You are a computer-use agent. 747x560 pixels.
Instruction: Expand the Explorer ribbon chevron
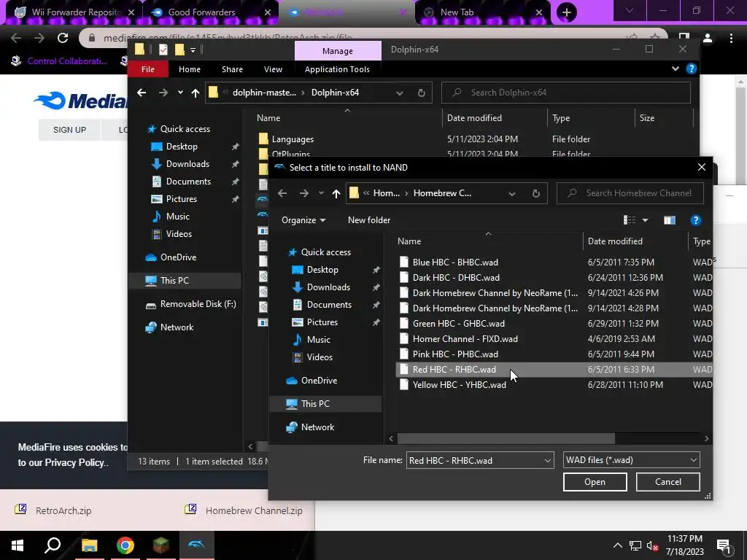pyautogui.click(x=675, y=69)
